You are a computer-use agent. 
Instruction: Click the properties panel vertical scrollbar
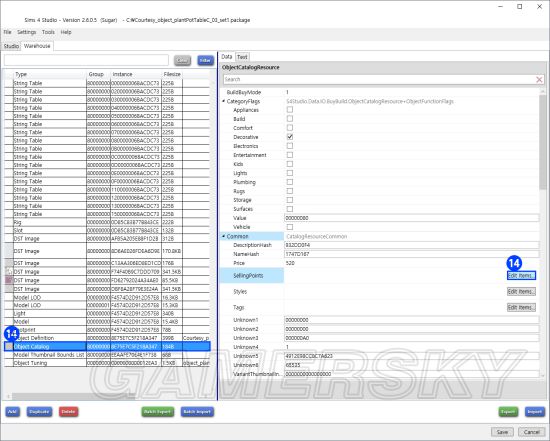[x=543, y=140]
